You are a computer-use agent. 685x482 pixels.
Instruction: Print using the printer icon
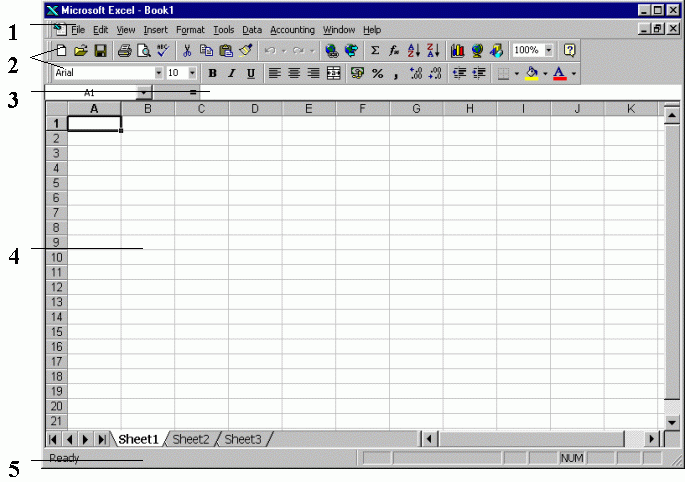pos(125,51)
